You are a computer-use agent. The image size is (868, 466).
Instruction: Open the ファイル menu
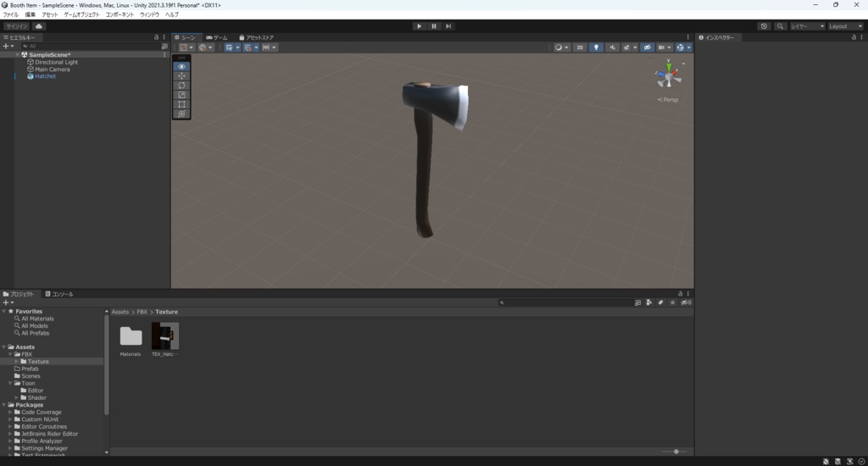coord(11,15)
